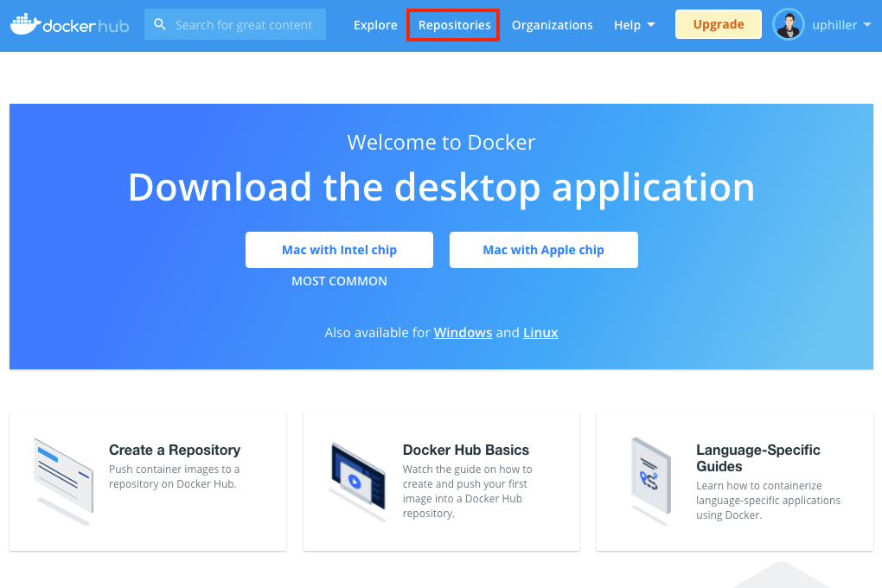This screenshot has height=588, width=882.
Task: Open the Docker Hub Basics heading
Action: tap(466, 450)
